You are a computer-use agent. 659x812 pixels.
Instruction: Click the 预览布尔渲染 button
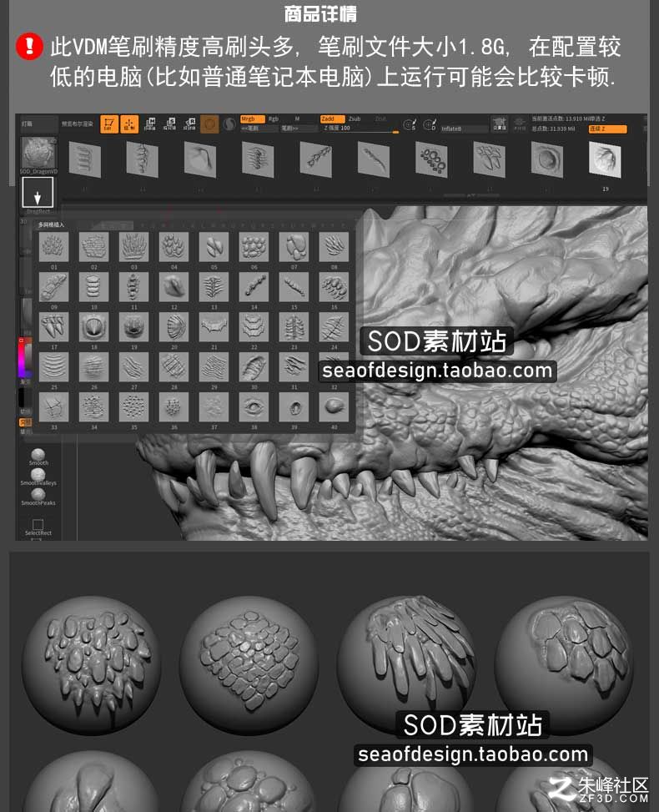78,124
